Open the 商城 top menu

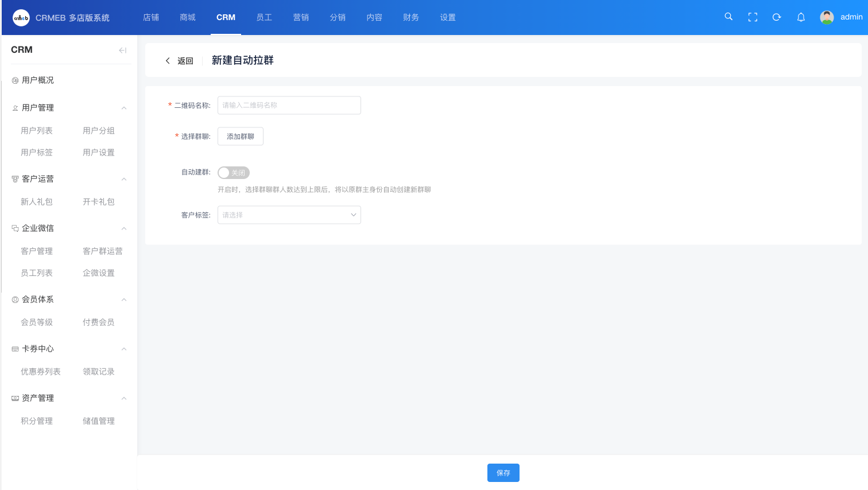pyautogui.click(x=188, y=17)
